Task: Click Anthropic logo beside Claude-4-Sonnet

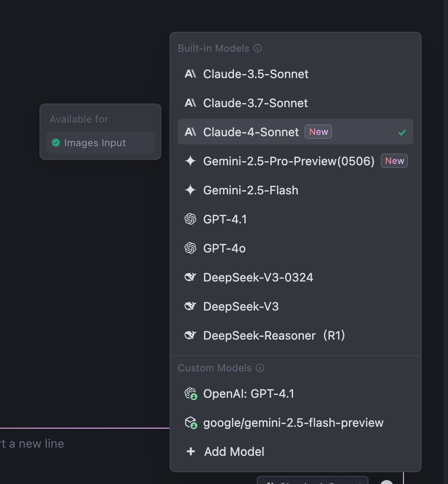Action: (x=190, y=132)
